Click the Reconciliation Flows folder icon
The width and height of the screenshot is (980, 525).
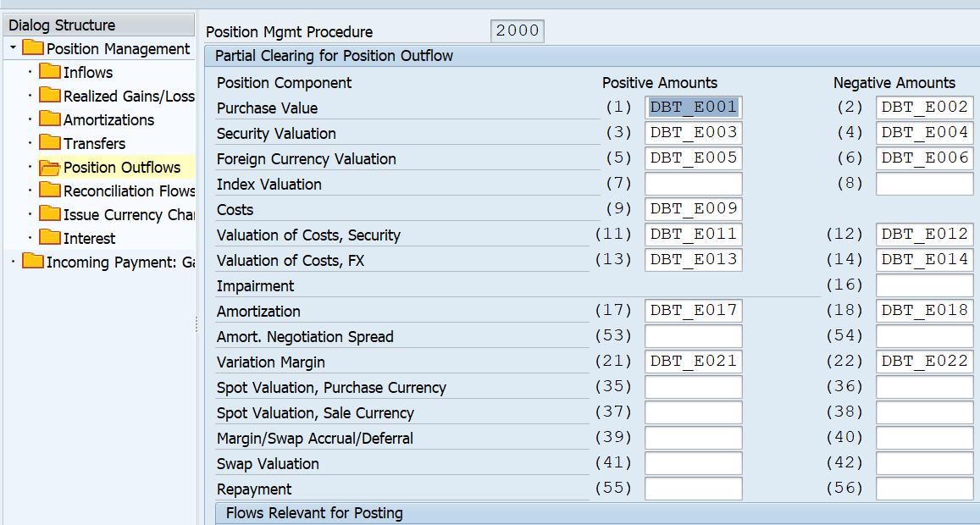pyautogui.click(x=50, y=191)
